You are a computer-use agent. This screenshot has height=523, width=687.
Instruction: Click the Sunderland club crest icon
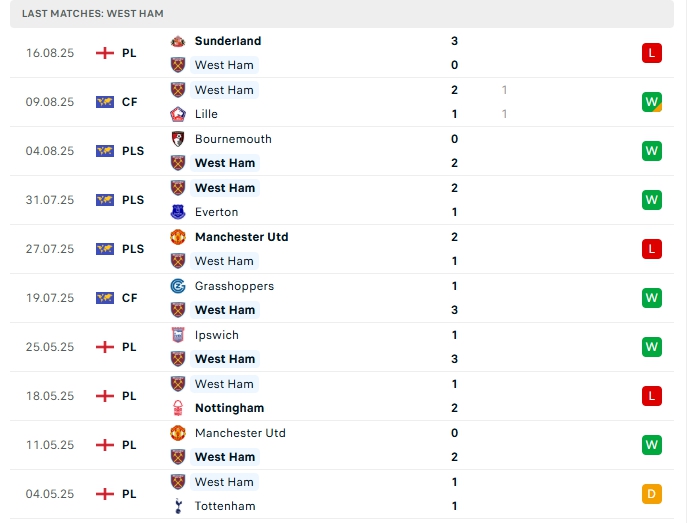(178, 41)
